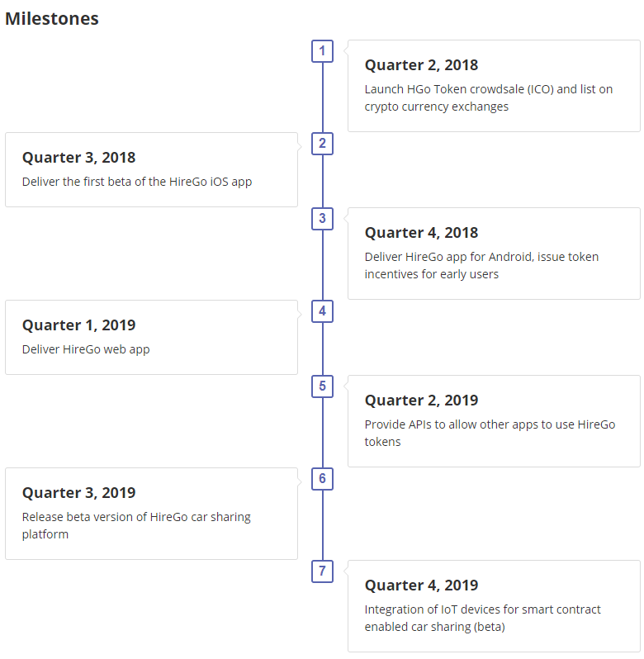Select timeline marker number 2
The height and width of the screenshot is (659, 644).
click(322, 144)
